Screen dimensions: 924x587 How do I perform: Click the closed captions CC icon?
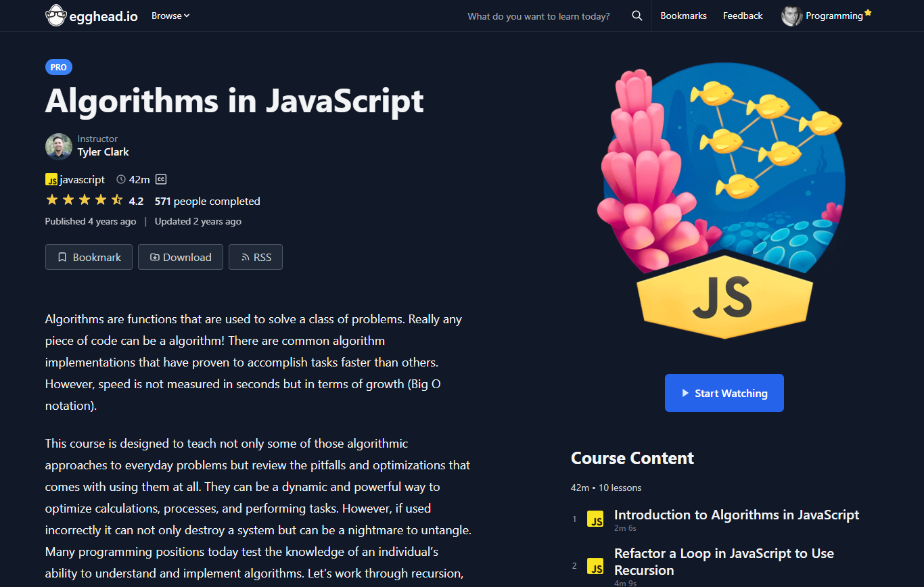pos(161,179)
